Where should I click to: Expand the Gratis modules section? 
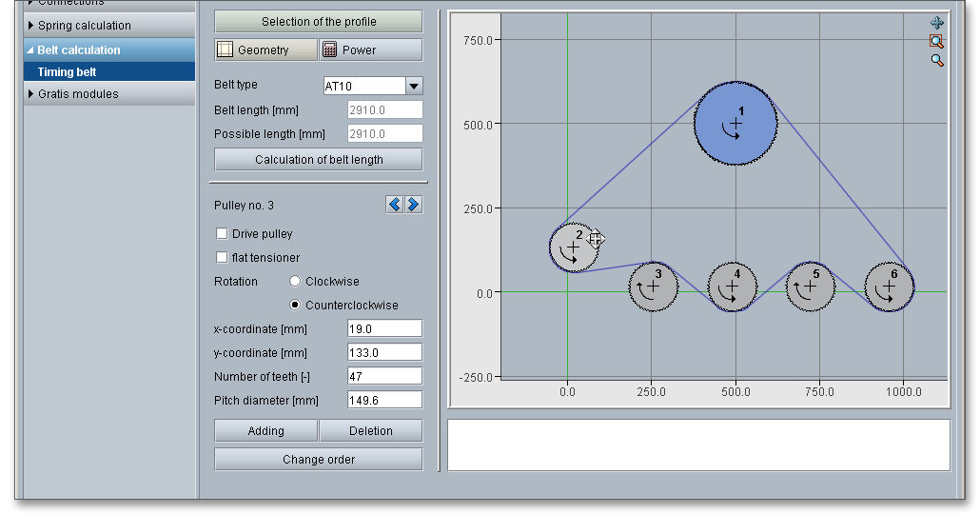click(x=78, y=94)
